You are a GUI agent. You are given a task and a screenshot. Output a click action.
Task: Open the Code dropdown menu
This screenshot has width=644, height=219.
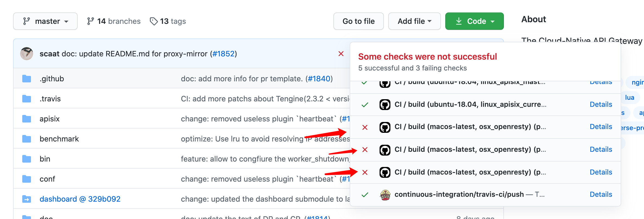click(475, 21)
